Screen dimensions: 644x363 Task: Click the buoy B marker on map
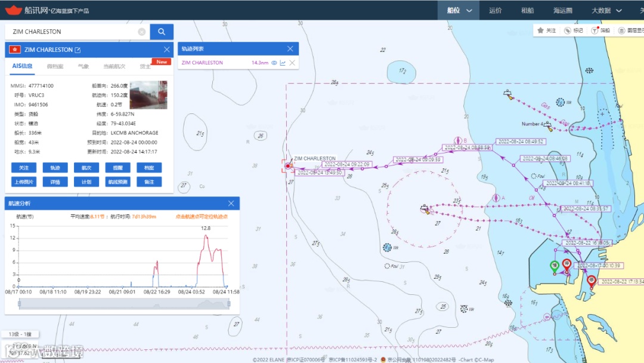[458, 140]
